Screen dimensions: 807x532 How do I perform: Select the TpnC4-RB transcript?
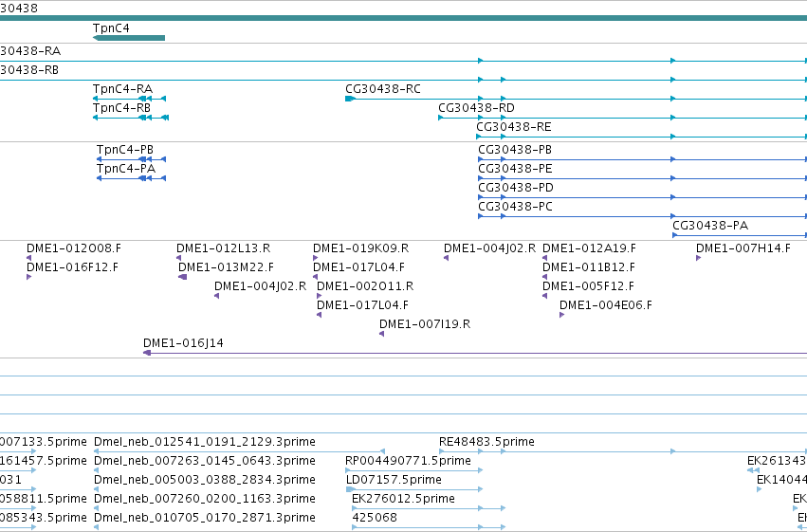tap(131, 118)
